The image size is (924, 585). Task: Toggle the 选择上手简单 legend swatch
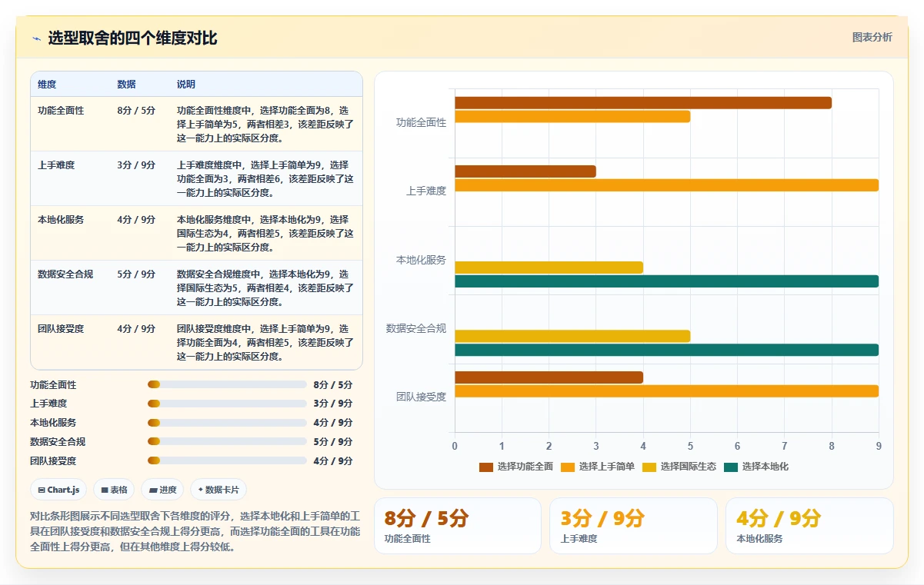pos(567,467)
